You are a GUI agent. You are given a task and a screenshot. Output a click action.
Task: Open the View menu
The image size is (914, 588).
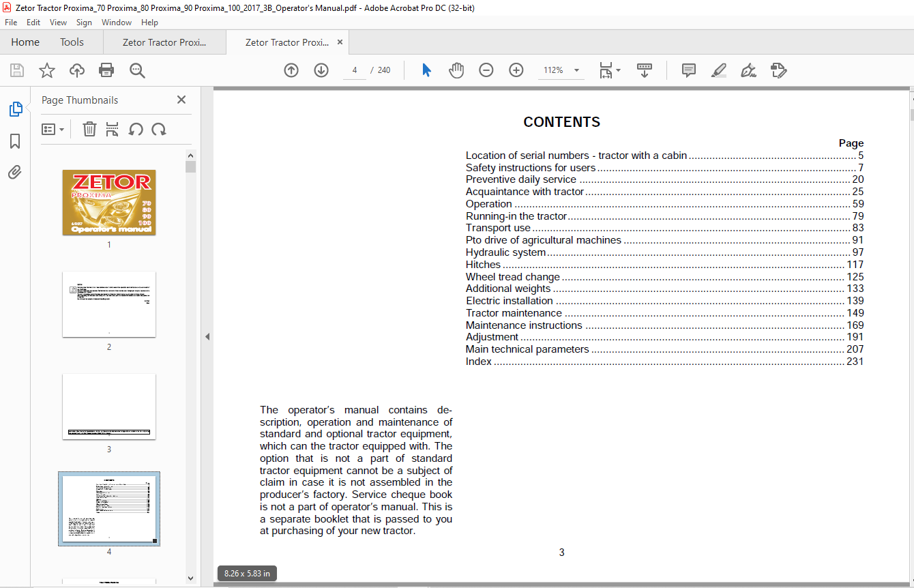(x=58, y=23)
